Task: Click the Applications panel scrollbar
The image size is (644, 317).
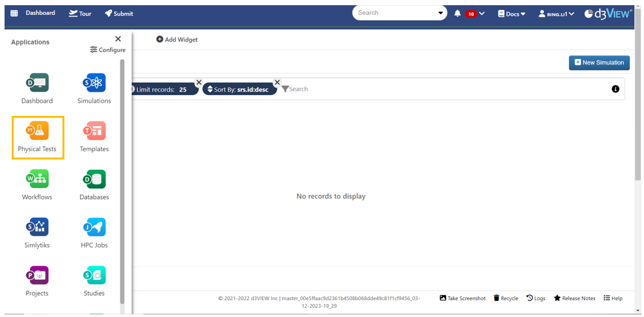Action: point(122,181)
